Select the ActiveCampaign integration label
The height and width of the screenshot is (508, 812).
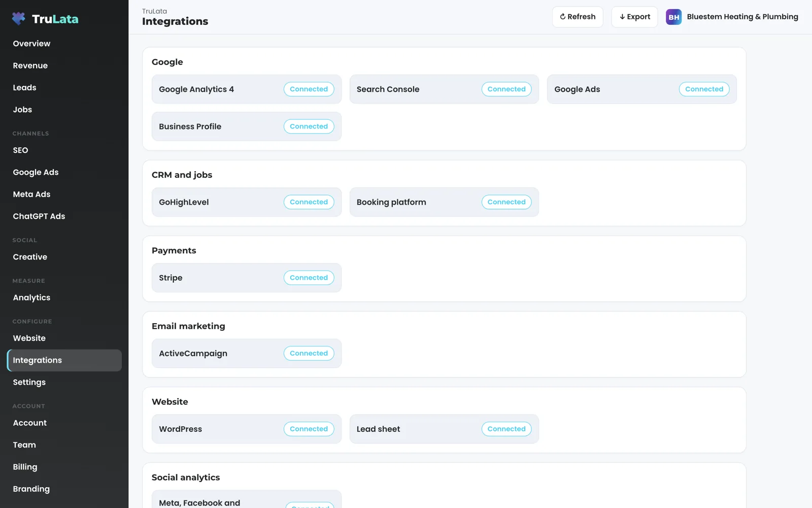coord(193,354)
